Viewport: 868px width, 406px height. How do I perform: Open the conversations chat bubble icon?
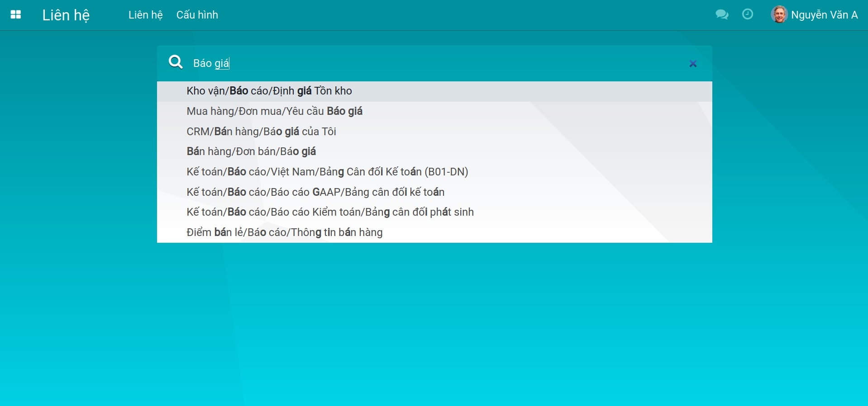[x=721, y=15]
